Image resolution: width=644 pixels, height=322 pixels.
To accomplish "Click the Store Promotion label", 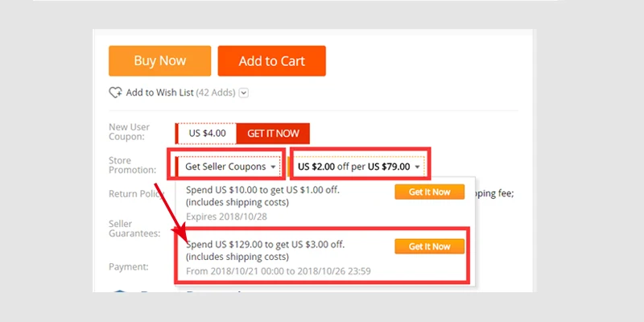I will pyautogui.click(x=132, y=165).
